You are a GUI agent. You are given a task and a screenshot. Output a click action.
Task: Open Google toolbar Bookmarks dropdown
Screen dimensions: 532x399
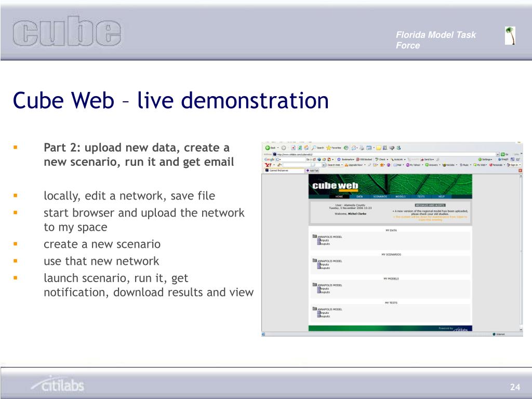(x=345, y=159)
